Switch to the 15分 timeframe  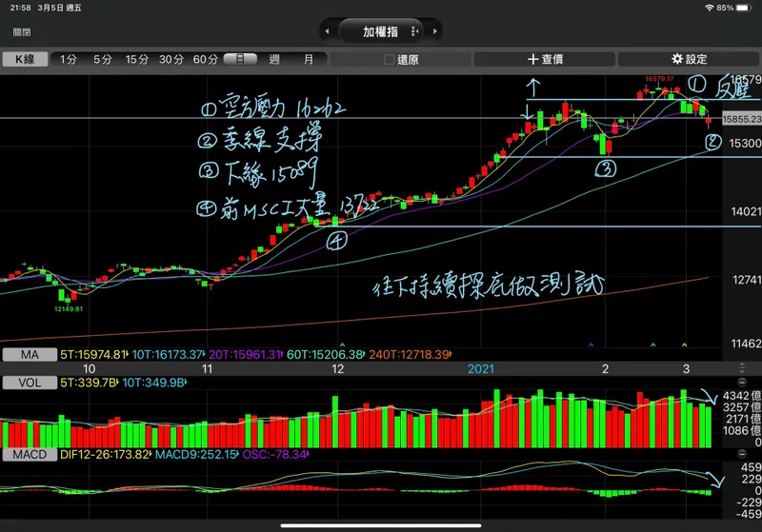[x=136, y=59]
